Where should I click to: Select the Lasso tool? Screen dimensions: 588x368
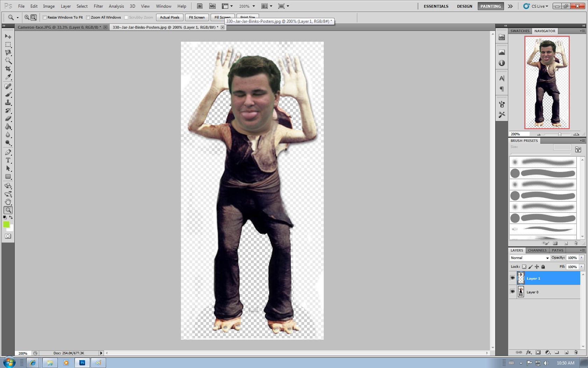(x=8, y=53)
